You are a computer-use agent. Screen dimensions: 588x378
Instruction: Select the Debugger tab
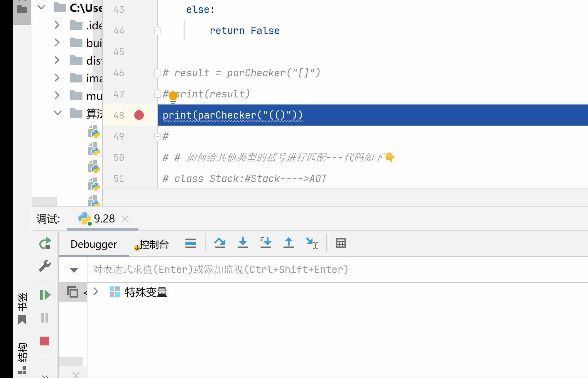(x=94, y=244)
